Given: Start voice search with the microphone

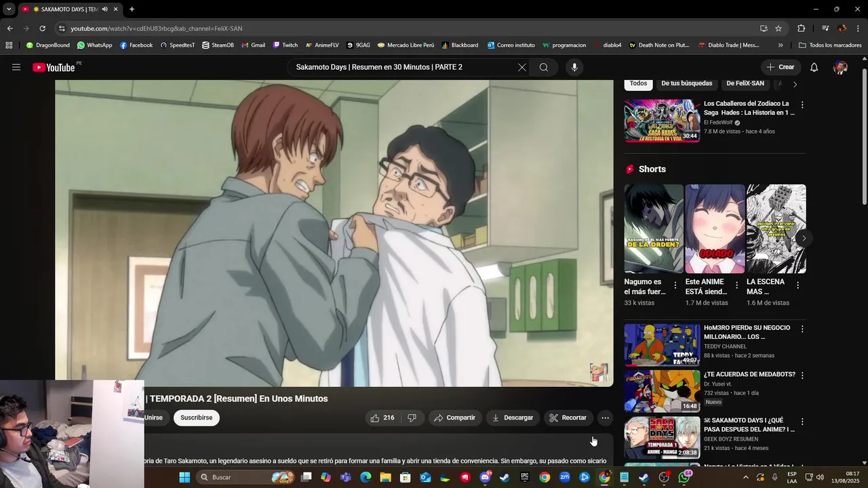Looking at the screenshot, I should tap(574, 67).
